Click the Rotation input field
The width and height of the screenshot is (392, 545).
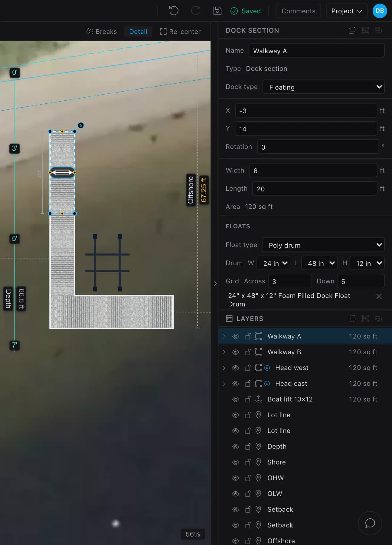point(318,147)
